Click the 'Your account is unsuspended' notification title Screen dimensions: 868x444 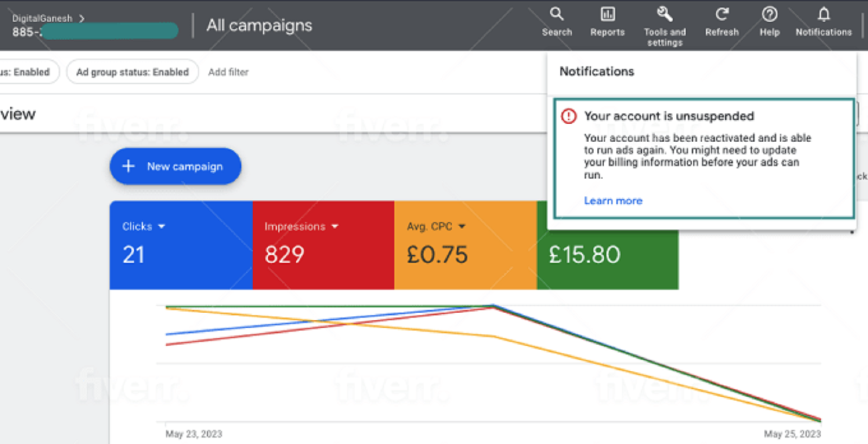point(669,116)
